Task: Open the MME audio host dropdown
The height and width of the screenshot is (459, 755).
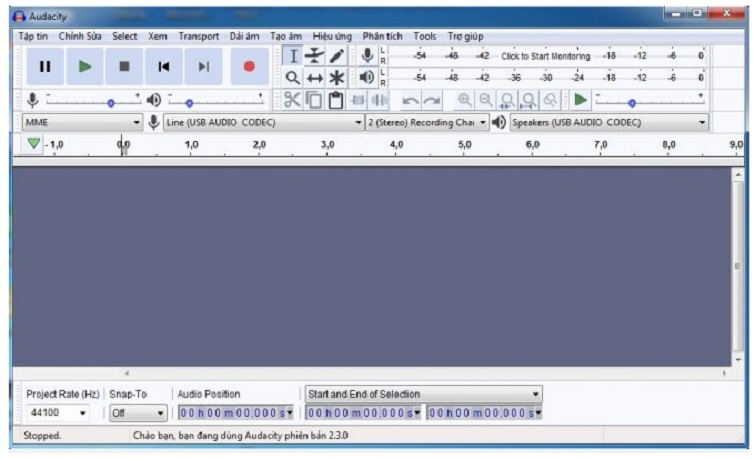Action: coord(82,122)
